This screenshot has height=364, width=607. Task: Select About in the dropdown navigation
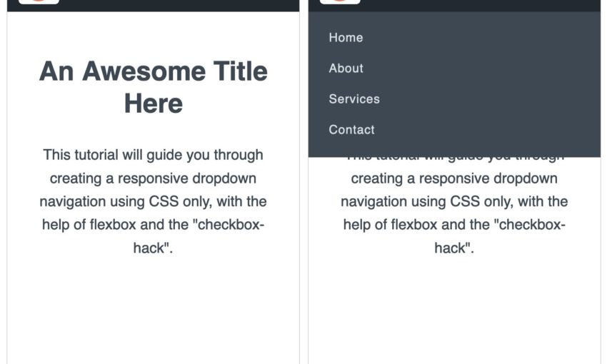346,69
